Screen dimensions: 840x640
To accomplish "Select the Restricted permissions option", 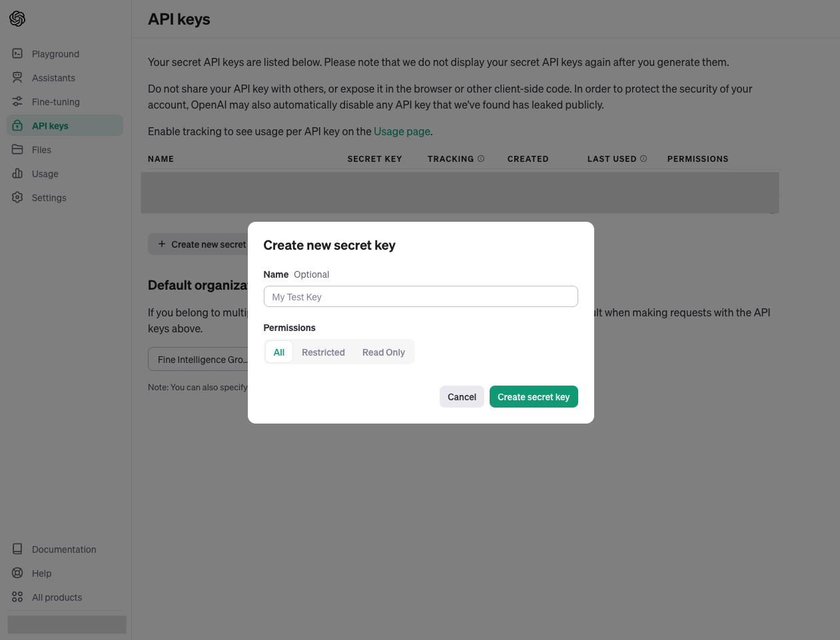I will 323,352.
